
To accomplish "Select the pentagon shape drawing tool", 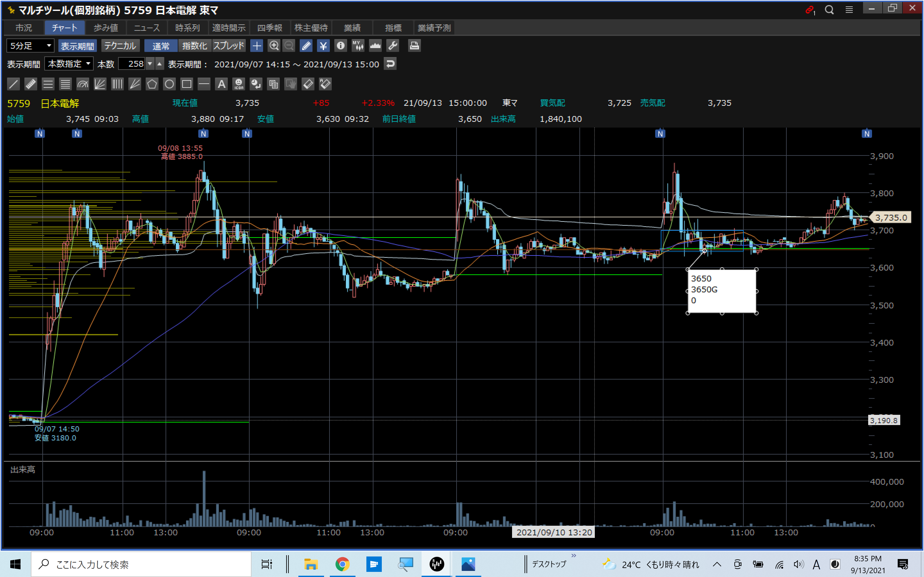I will 152,84.
